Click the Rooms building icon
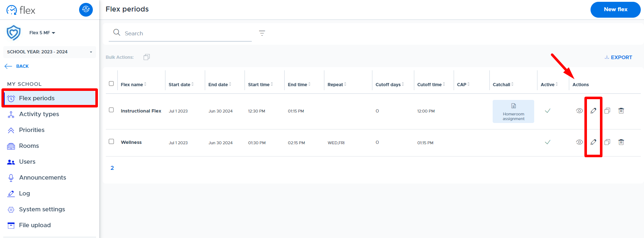The width and height of the screenshot is (644, 238). 11,146
